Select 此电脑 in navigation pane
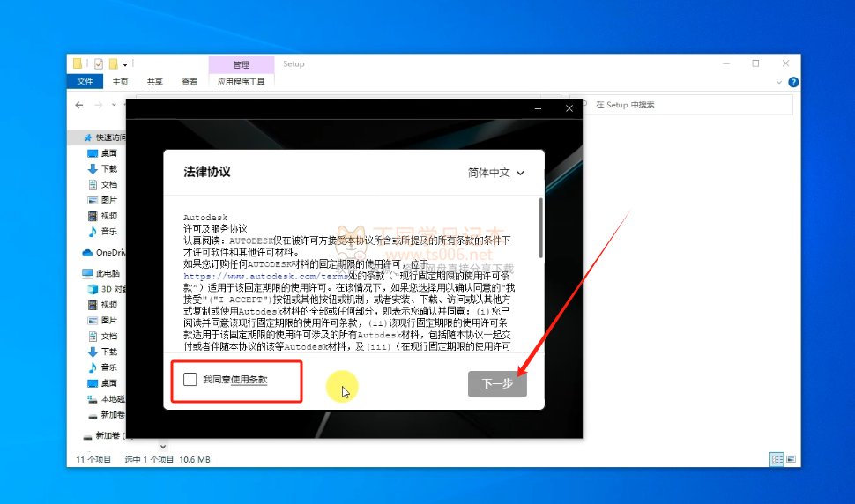This screenshot has height=504, width=855. pos(100,273)
